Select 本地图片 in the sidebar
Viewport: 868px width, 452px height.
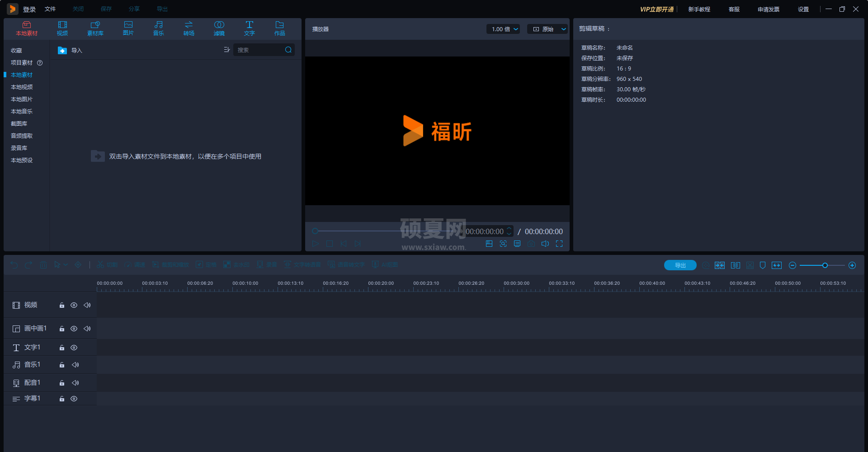click(x=22, y=99)
